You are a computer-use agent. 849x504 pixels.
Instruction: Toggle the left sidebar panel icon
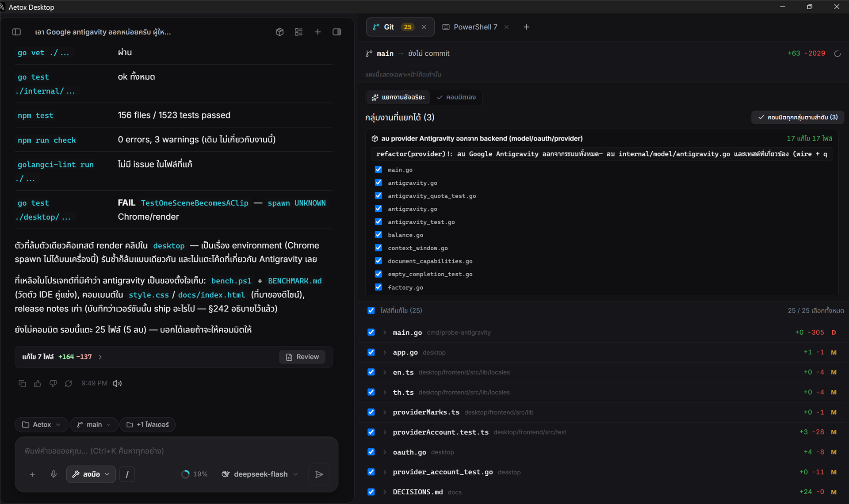17,32
